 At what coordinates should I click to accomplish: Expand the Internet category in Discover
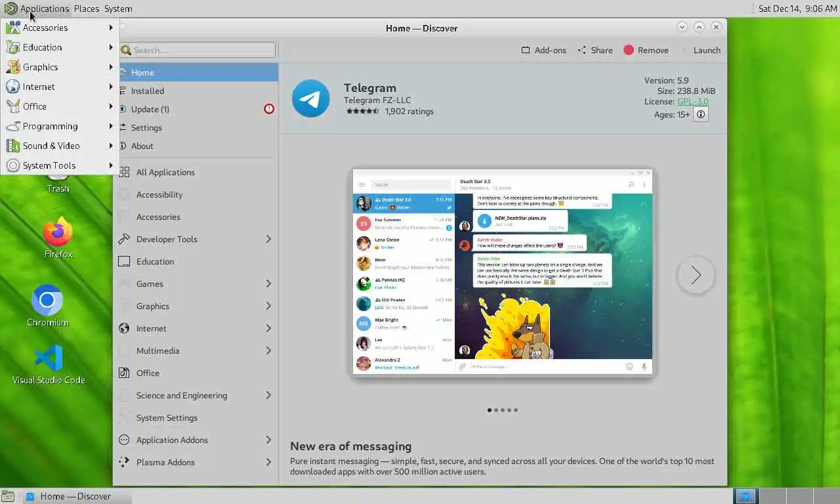(268, 328)
